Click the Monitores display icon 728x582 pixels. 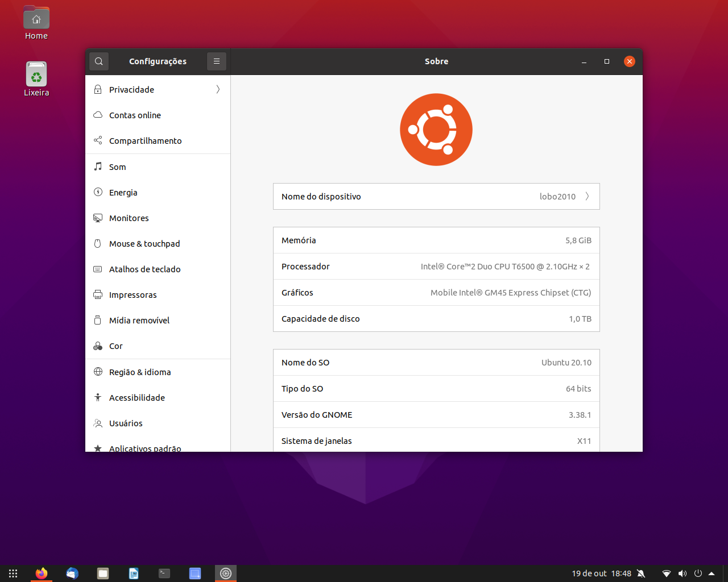(x=98, y=218)
